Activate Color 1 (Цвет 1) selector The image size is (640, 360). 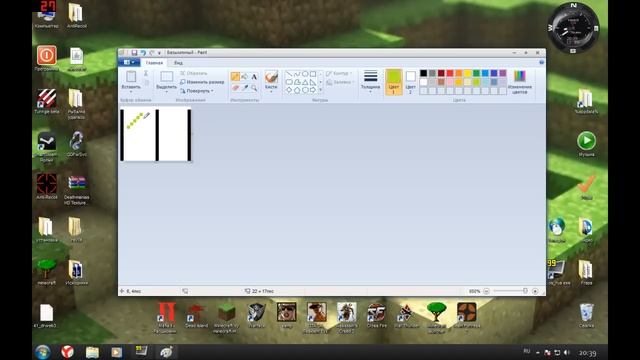(394, 82)
